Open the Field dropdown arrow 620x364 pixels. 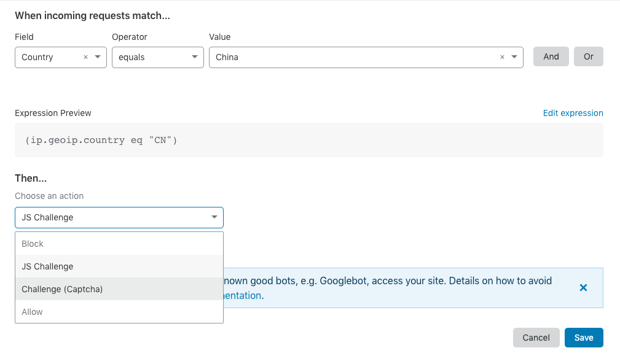point(98,57)
